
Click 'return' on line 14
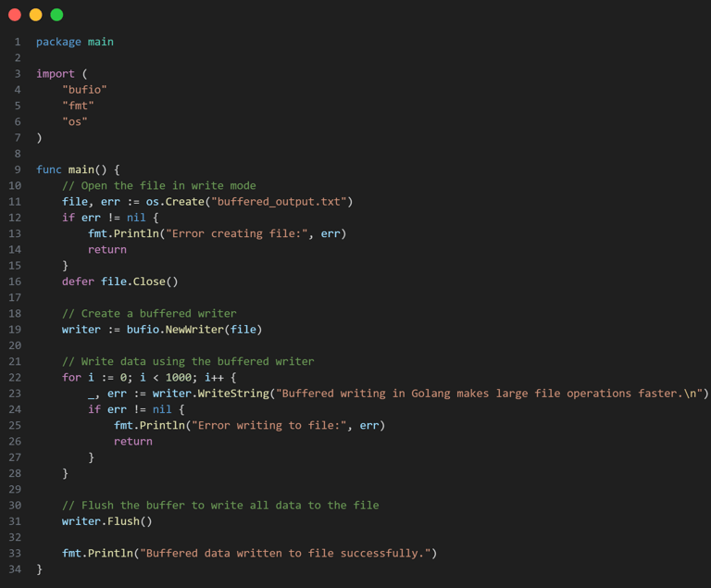pos(107,249)
